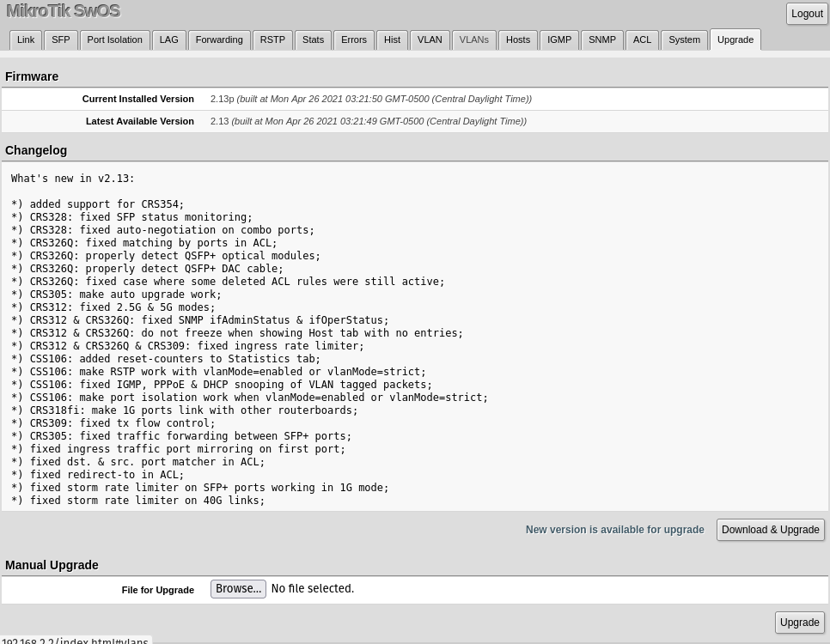Image resolution: width=830 pixels, height=644 pixels.
Task: Click the Manual Upgrade section heading
Action: coord(52,565)
